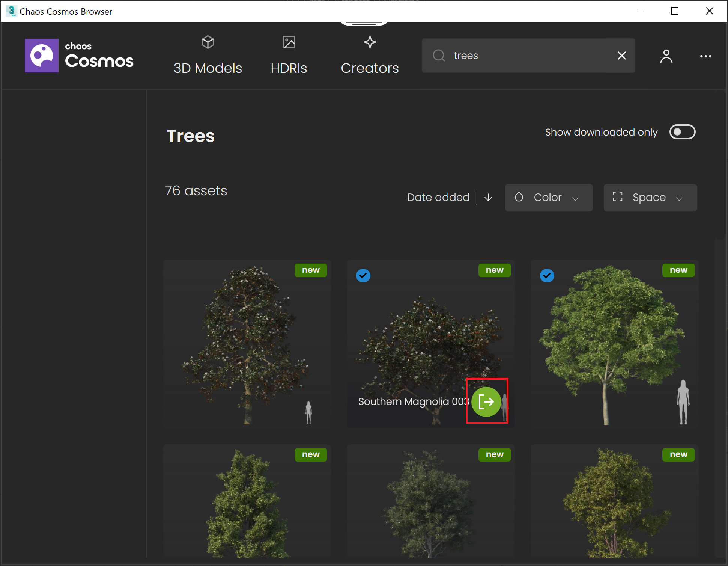The width and height of the screenshot is (728, 566).
Task: Open the user account icon
Action: (666, 56)
